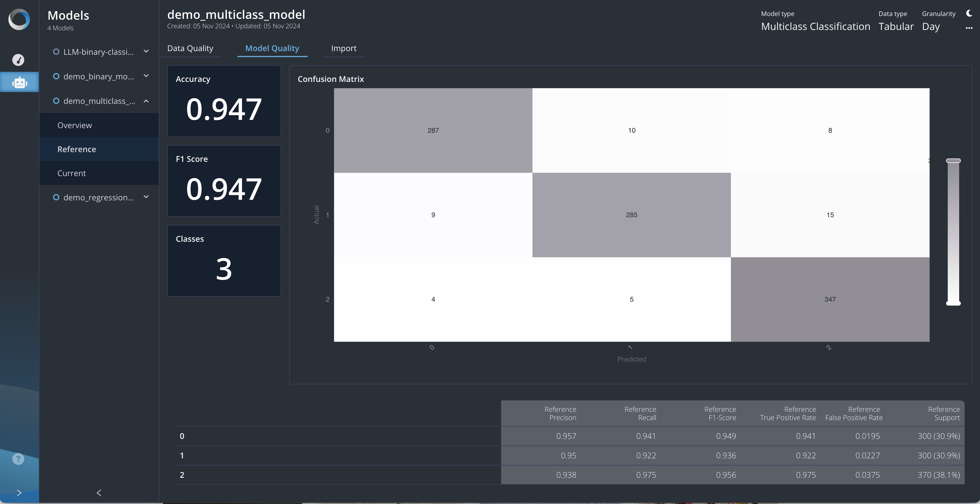Click the Reference F1-Score column header

pyautogui.click(x=720, y=414)
